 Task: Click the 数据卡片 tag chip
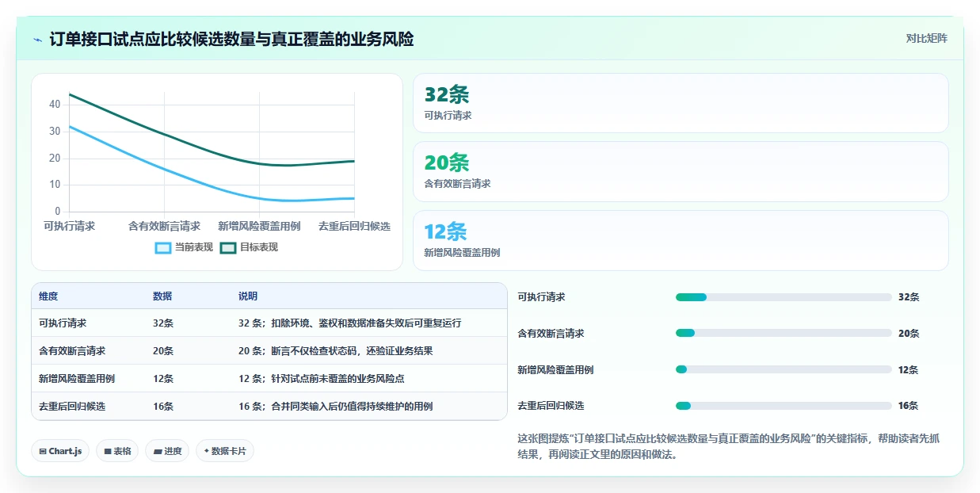coord(225,451)
